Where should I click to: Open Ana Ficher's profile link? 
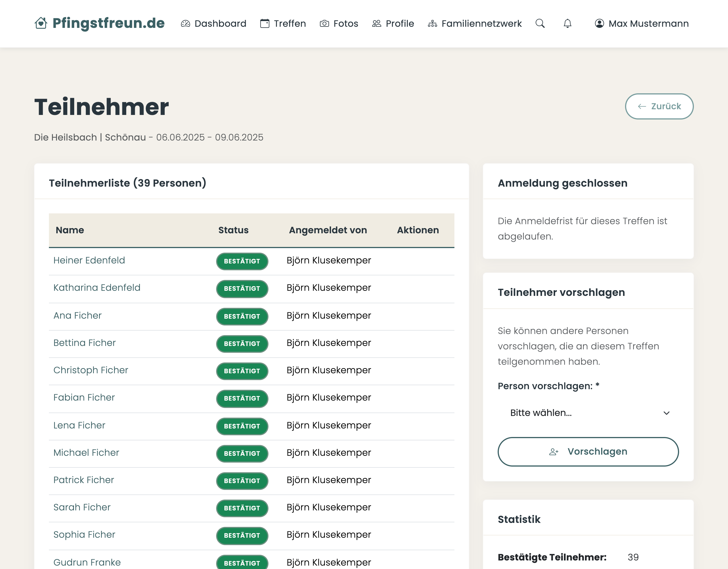(77, 316)
